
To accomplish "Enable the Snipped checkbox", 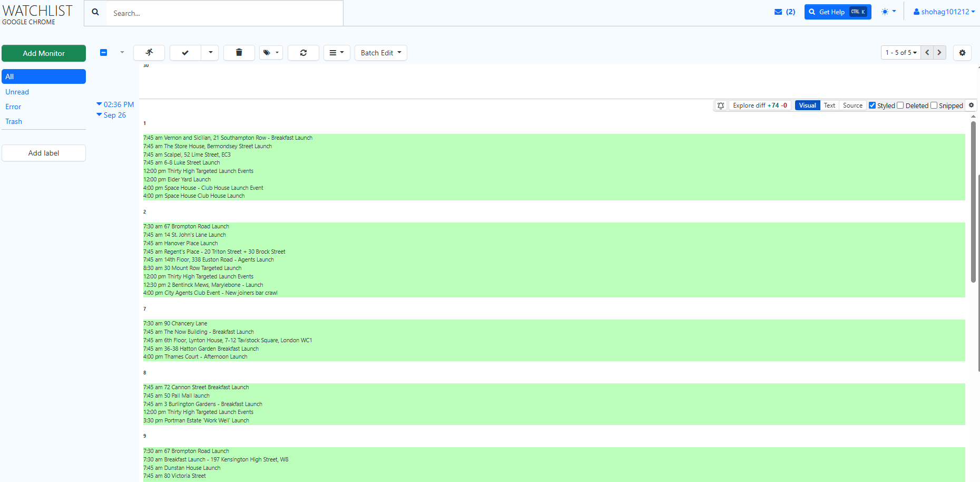I will pyautogui.click(x=934, y=105).
